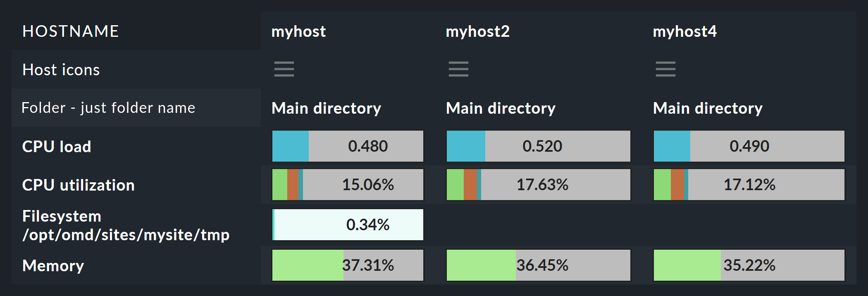Click the CPU load row label
Screen dimensions: 868x296
point(57,146)
